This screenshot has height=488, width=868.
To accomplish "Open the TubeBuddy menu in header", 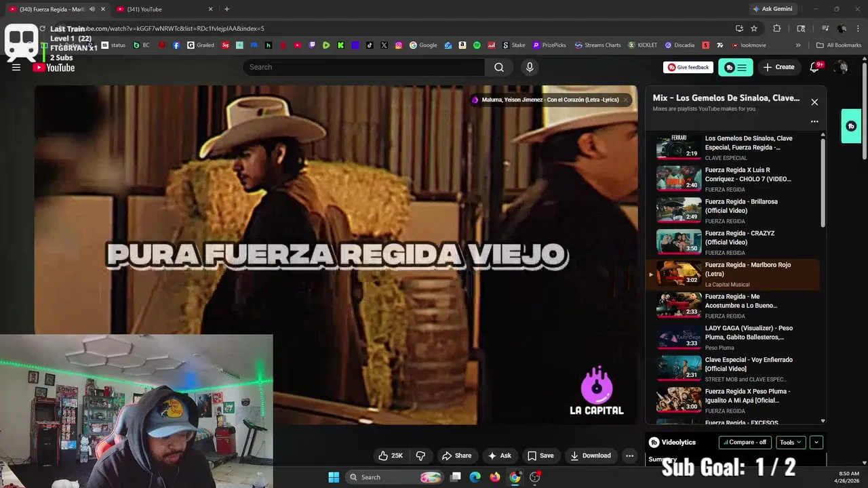I will [736, 67].
